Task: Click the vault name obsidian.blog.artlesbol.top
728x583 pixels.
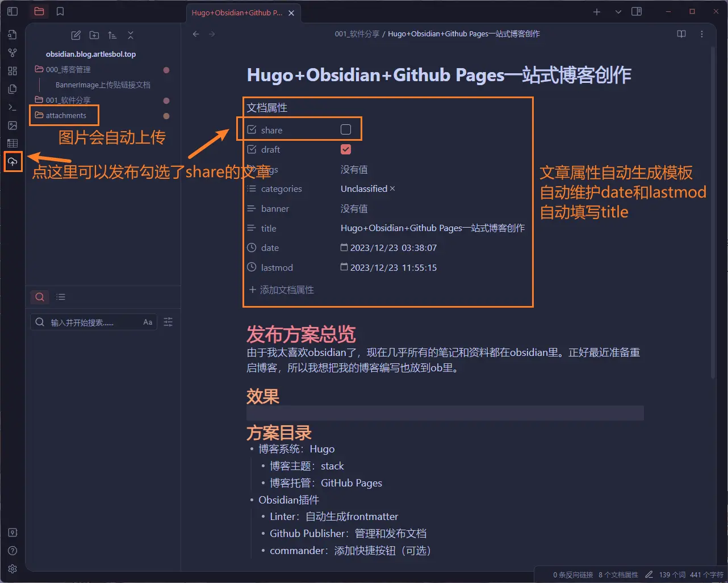Action: (x=91, y=54)
